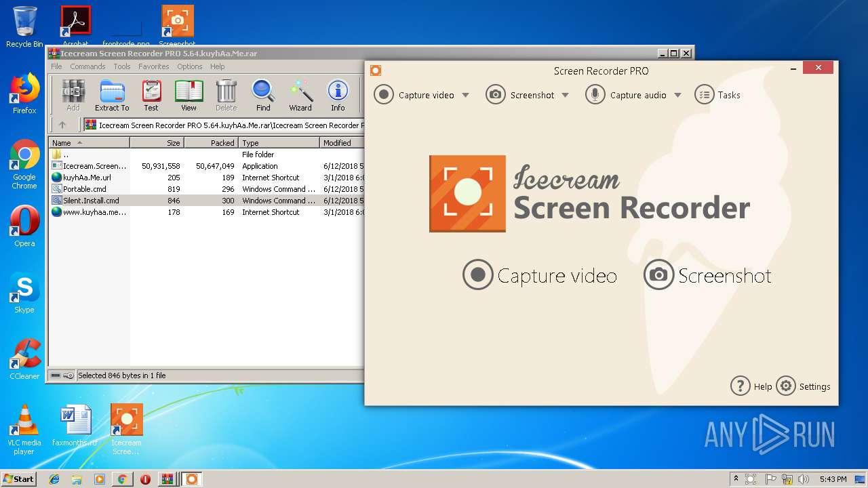Open the Tools menu in WinRAR
868x488 pixels.
pyautogui.click(x=122, y=66)
